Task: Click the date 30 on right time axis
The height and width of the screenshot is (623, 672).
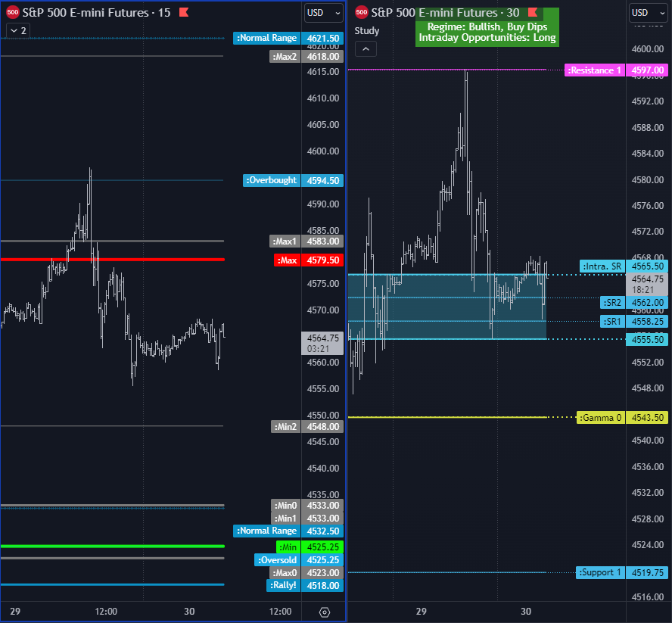Action: point(526,612)
